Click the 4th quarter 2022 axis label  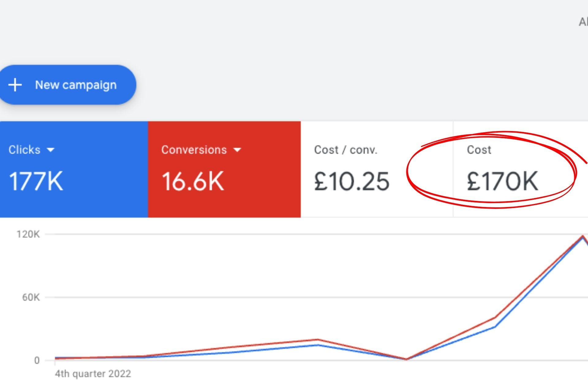(x=93, y=374)
